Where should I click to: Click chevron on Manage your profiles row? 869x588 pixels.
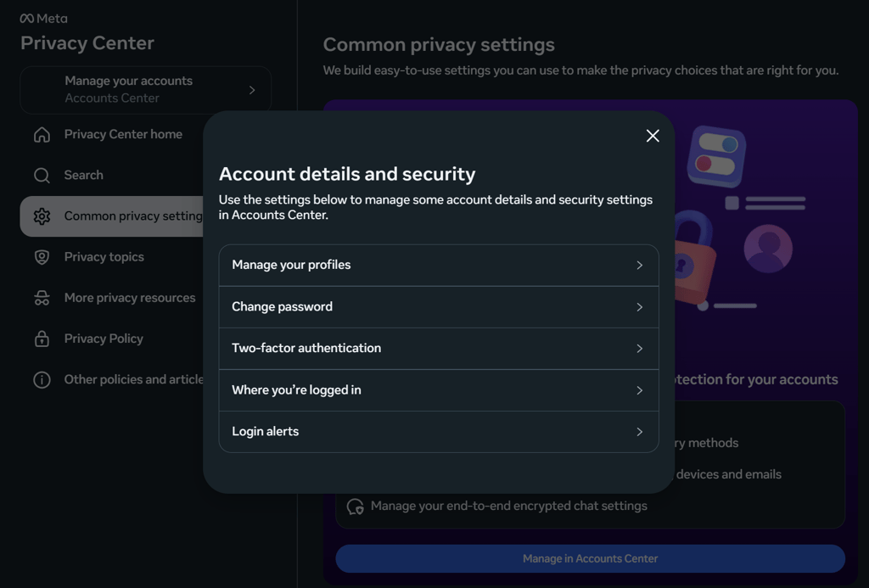click(x=640, y=266)
